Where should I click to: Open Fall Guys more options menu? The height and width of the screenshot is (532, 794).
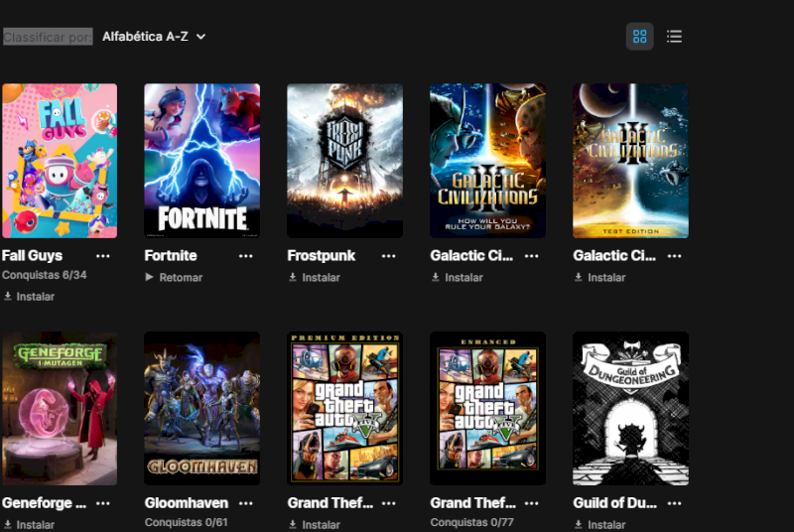tap(103, 256)
